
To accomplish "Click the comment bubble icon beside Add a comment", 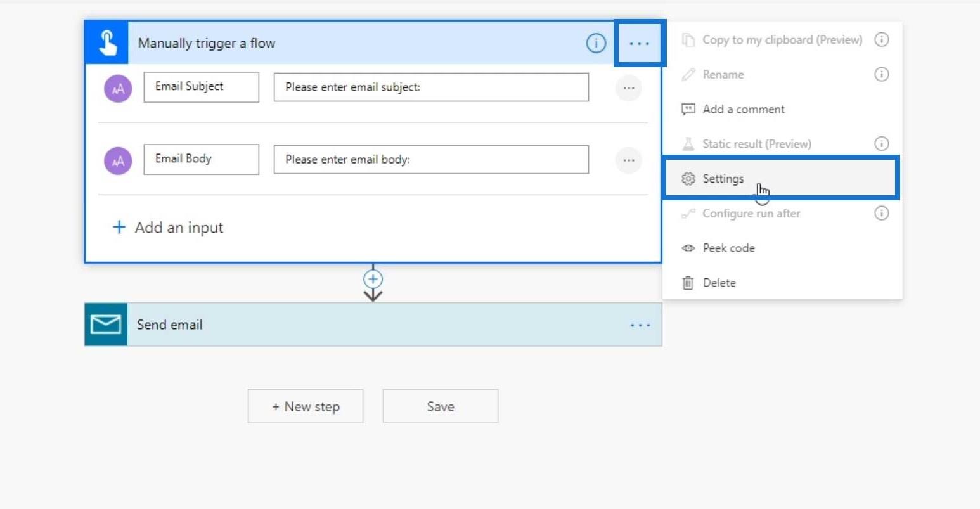I will [688, 109].
